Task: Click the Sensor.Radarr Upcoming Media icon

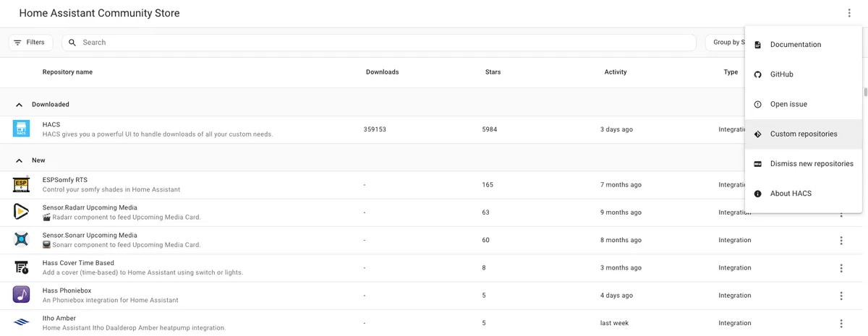Action: tap(21, 212)
